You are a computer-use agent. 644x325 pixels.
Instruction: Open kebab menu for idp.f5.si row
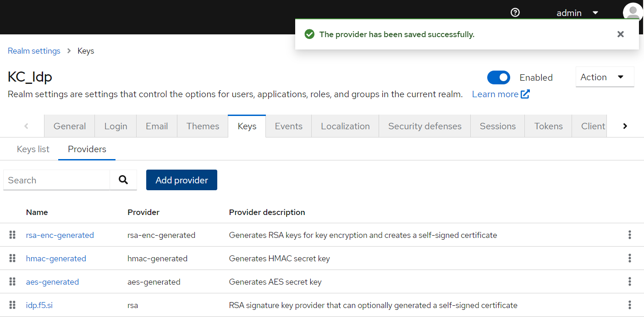coord(630,305)
